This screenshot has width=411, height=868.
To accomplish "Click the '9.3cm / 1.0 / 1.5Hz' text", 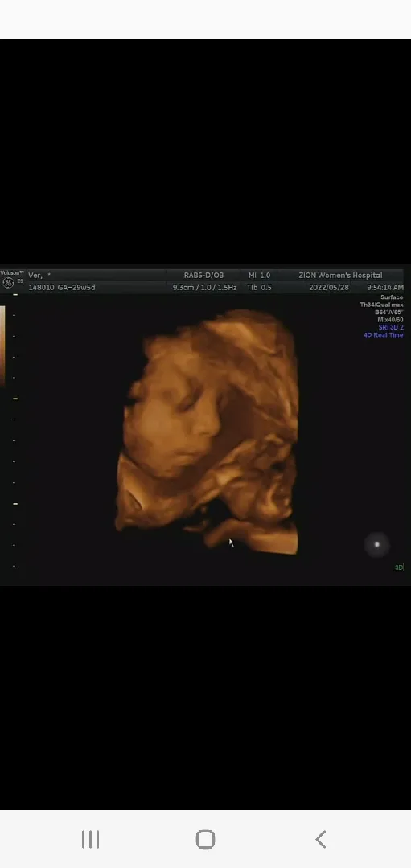I will pyautogui.click(x=205, y=288).
